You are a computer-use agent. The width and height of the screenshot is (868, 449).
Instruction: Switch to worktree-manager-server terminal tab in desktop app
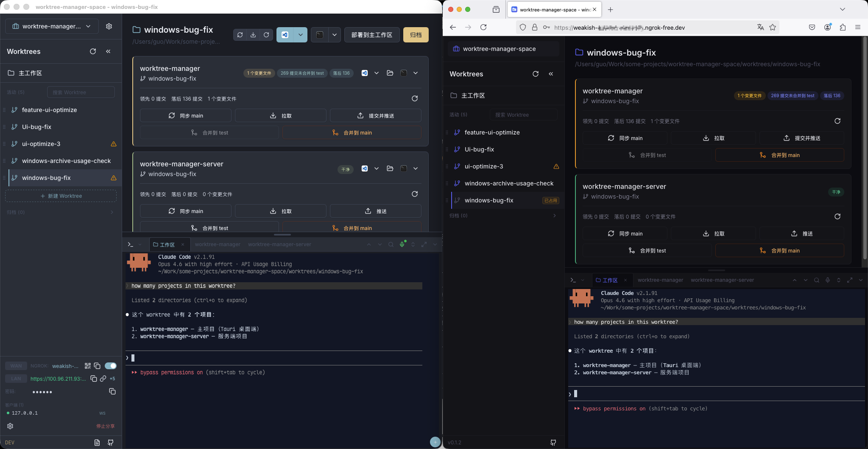(x=279, y=244)
